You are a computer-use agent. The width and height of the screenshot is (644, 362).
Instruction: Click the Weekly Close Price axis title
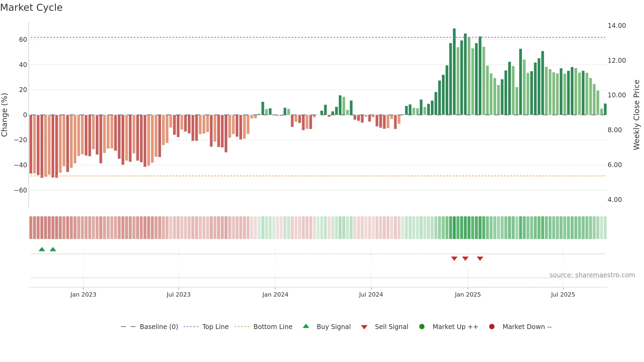pyautogui.click(x=636, y=115)
